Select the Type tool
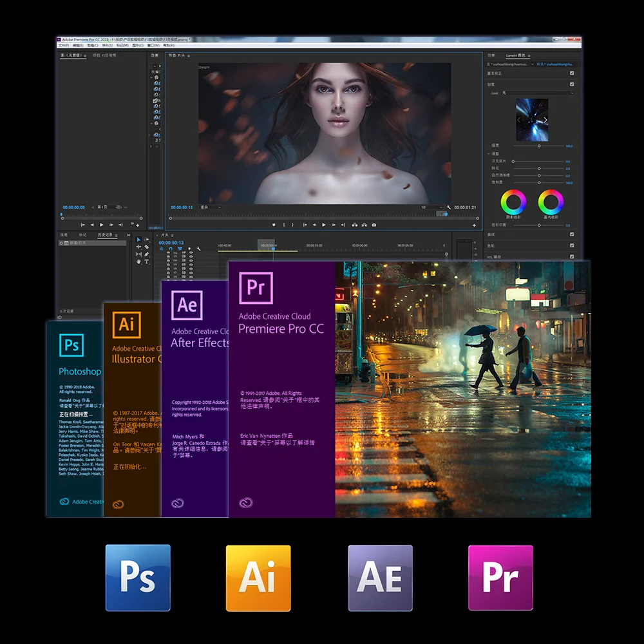This screenshot has height=644, width=644. [146, 261]
